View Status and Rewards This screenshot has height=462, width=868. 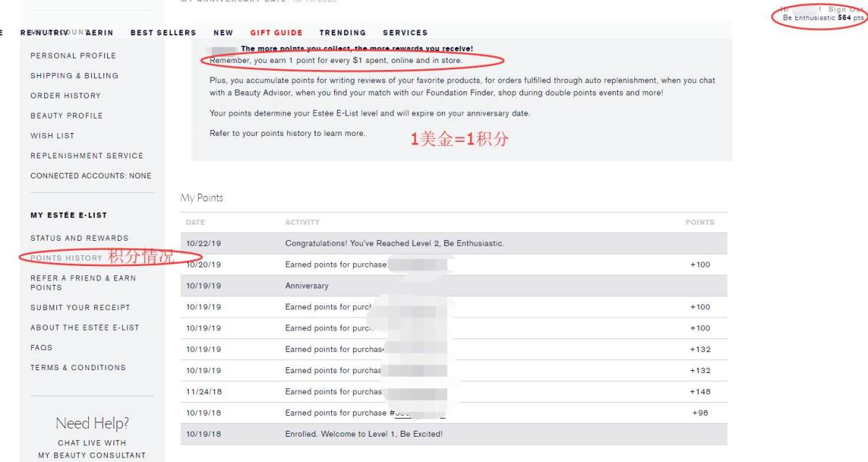[80, 238]
